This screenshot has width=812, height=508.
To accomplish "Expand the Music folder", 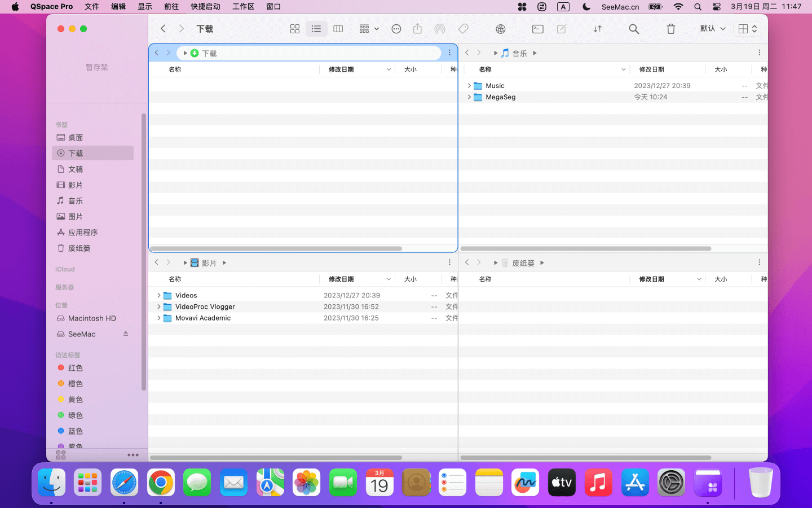I will (469, 86).
